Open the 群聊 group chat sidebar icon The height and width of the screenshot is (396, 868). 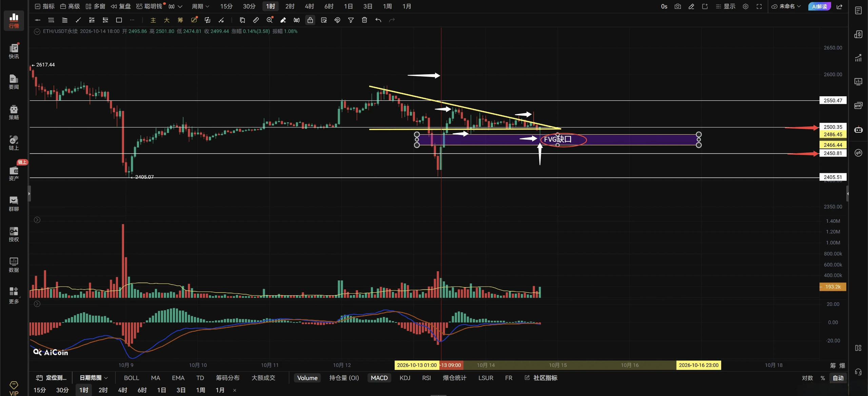pos(14,204)
